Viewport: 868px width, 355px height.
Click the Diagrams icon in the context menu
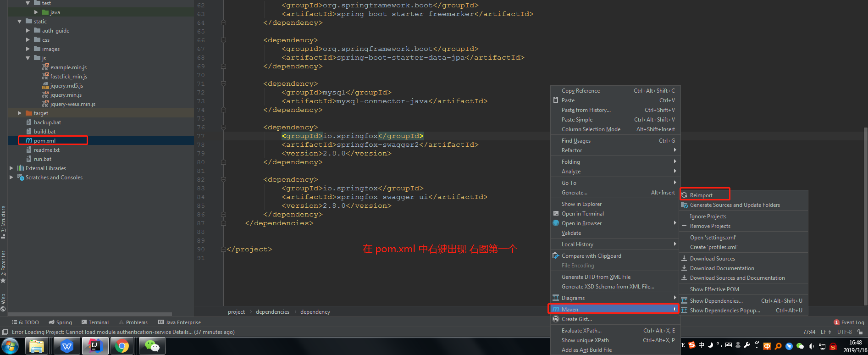coord(556,298)
